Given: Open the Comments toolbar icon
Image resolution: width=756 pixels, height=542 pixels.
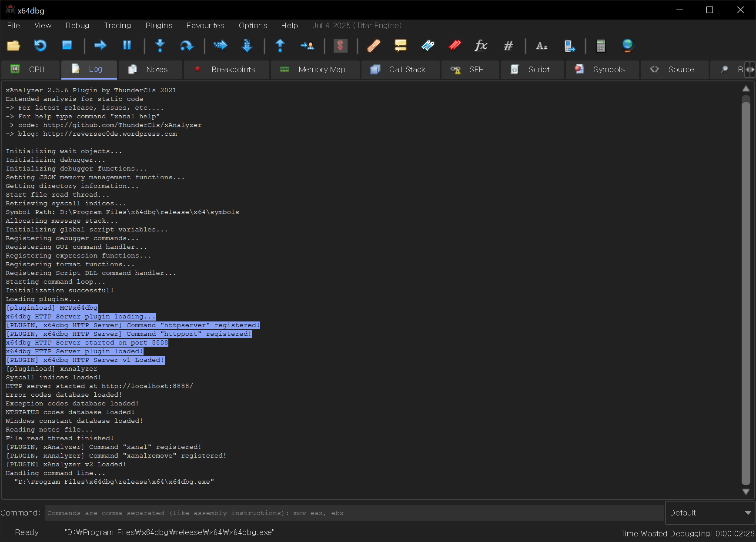Looking at the screenshot, I should (400, 45).
